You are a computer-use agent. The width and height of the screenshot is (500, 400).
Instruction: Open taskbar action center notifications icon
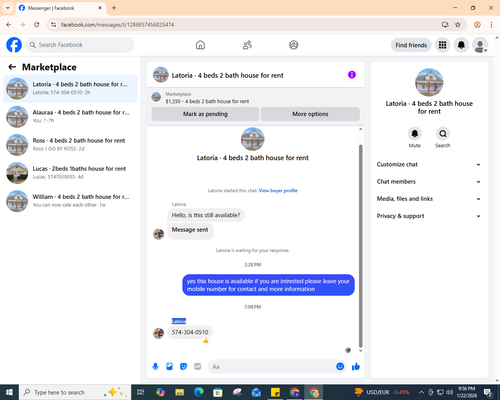point(488,392)
